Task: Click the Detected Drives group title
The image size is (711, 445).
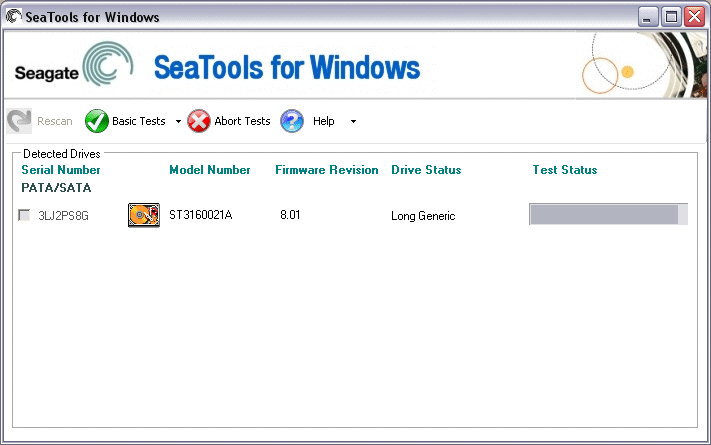Action: [62, 154]
